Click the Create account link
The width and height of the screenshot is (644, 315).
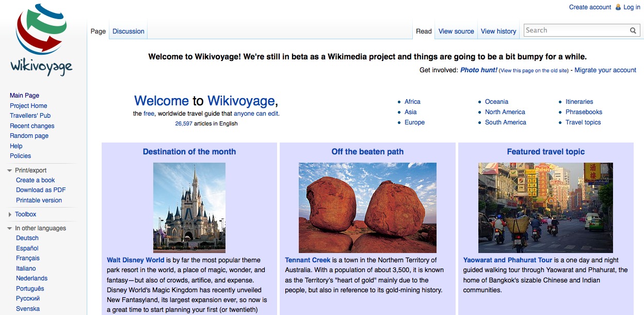pyautogui.click(x=590, y=7)
